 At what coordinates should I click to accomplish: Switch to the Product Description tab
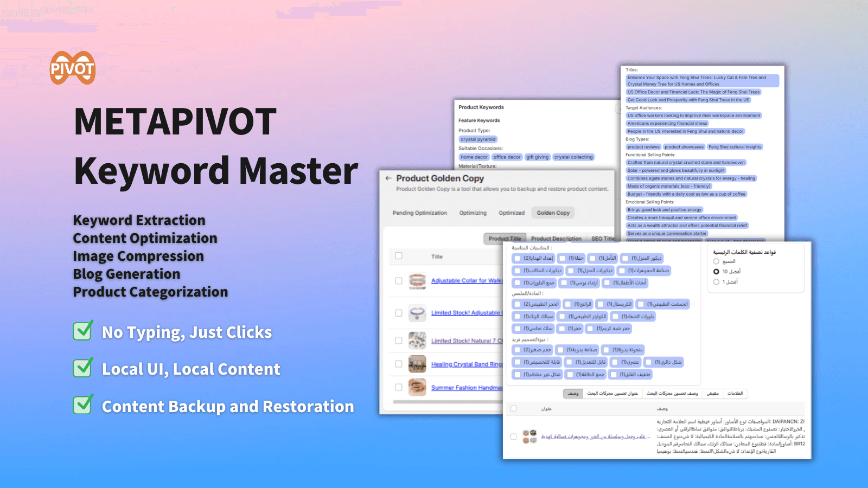(x=557, y=239)
